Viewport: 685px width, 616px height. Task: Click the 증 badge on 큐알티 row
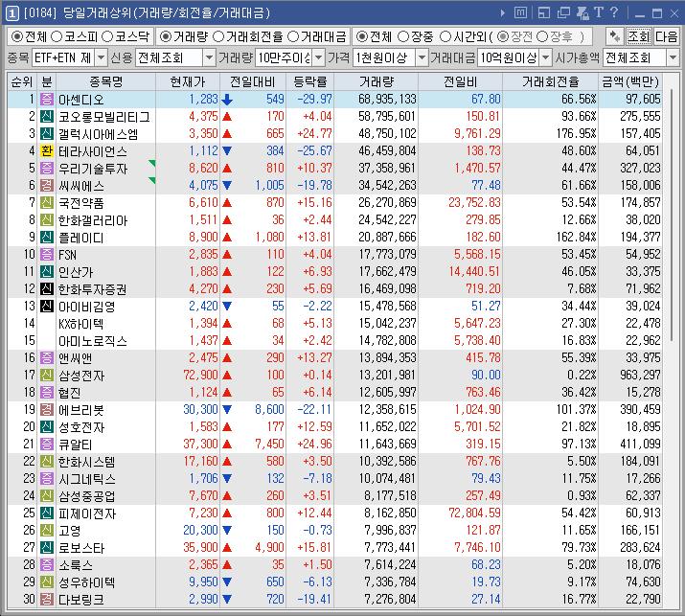coord(47,444)
